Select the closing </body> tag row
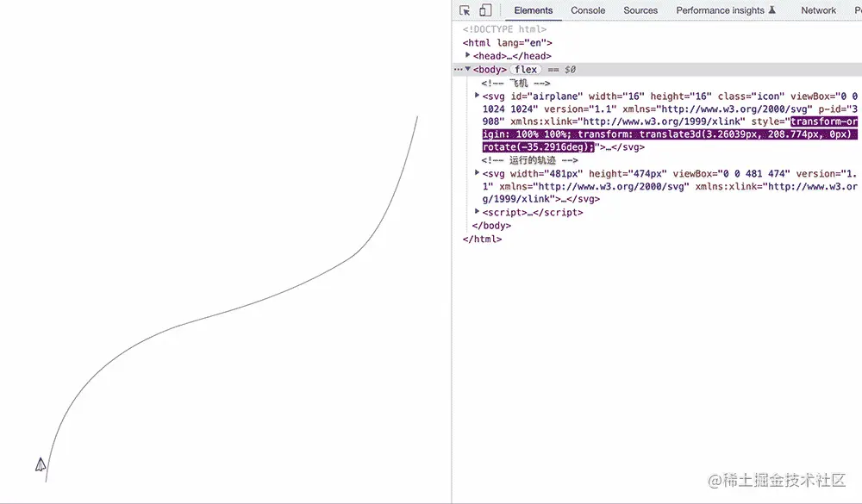The width and height of the screenshot is (862, 504). (491, 226)
